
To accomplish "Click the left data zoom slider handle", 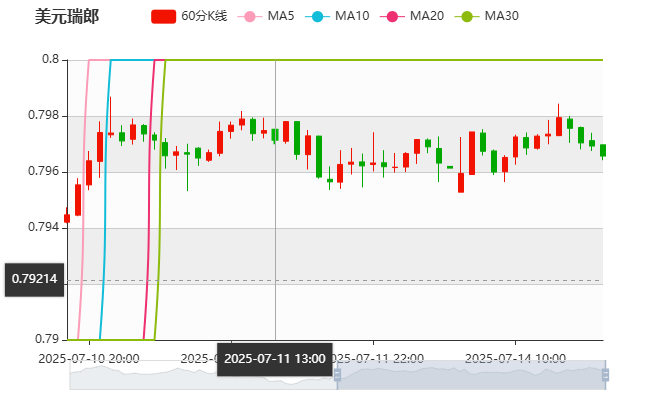I will [x=337, y=375].
